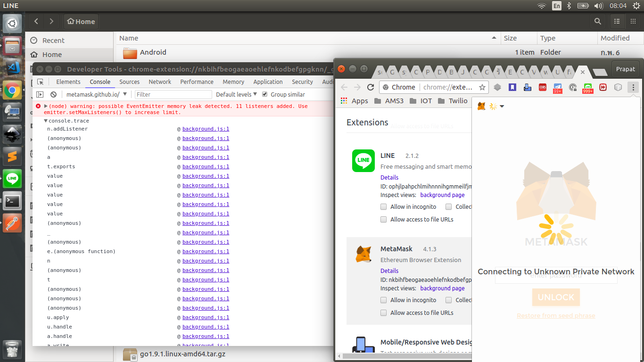Collapse the console.trace group
The width and height of the screenshot is (644, 362).
pyautogui.click(x=46, y=121)
